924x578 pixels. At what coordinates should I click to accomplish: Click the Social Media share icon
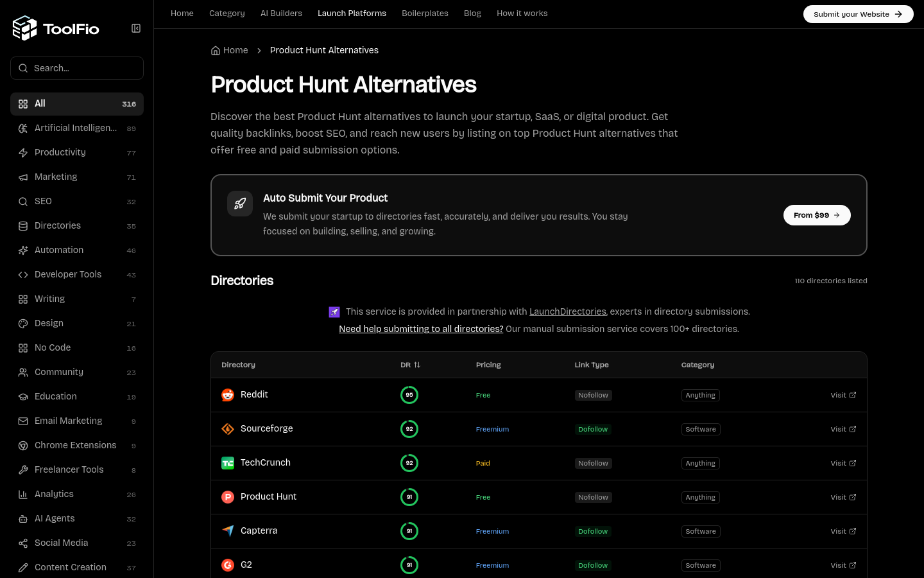pos(23,543)
